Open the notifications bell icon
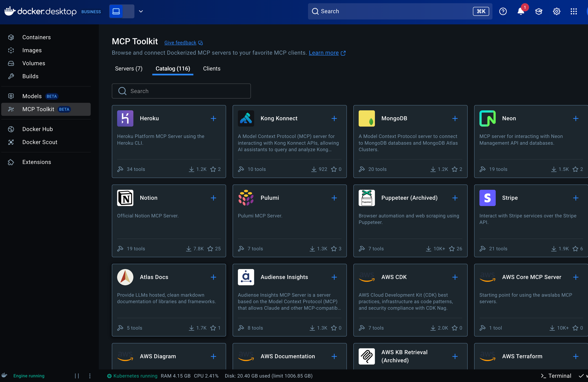The height and width of the screenshot is (382, 588). click(521, 11)
